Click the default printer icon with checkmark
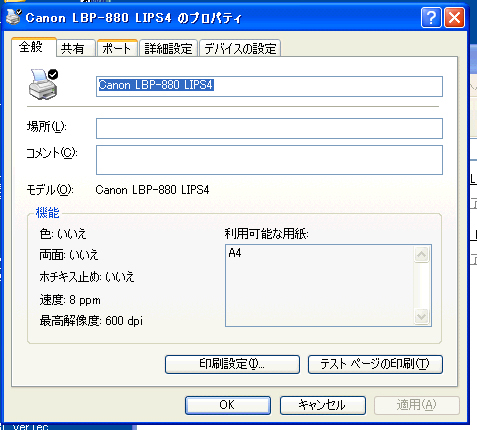 pyautogui.click(x=43, y=84)
